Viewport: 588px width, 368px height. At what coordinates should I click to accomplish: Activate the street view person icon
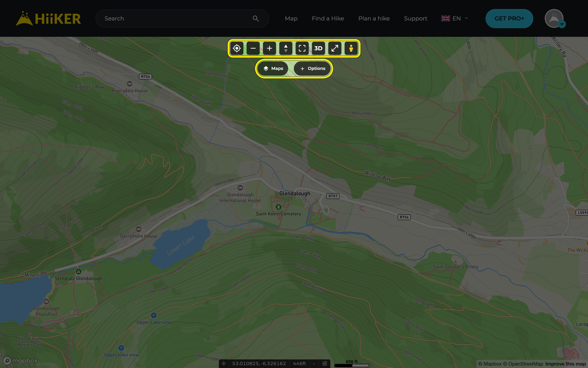click(351, 48)
